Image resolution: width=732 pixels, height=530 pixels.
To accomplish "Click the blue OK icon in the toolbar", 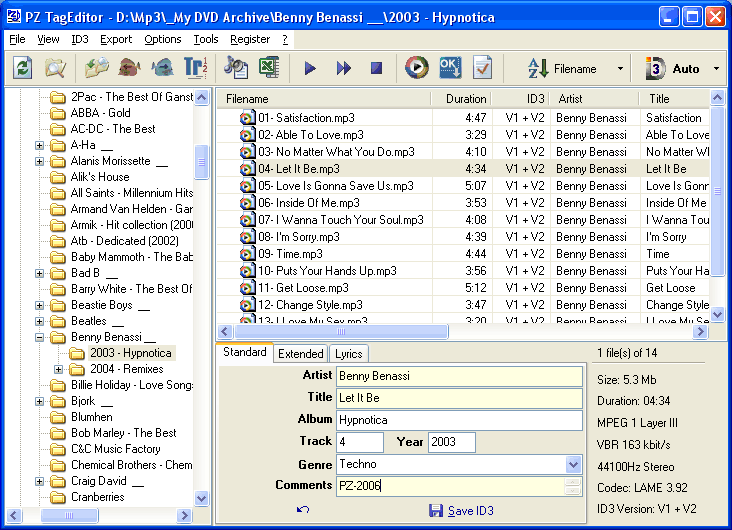I will (450, 68).
